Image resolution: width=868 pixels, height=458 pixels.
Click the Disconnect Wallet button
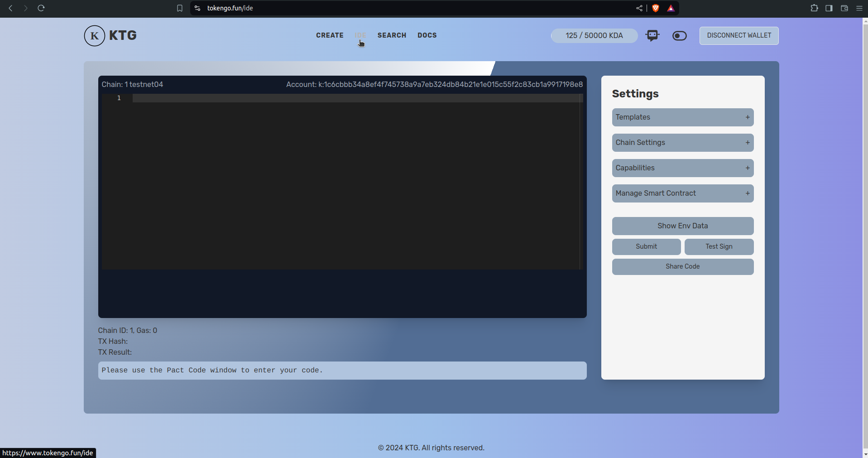click(x=739, y=36)
